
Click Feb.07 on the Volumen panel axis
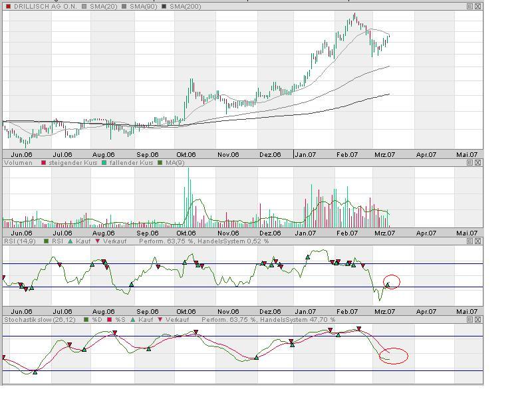(x=346, y=233)
